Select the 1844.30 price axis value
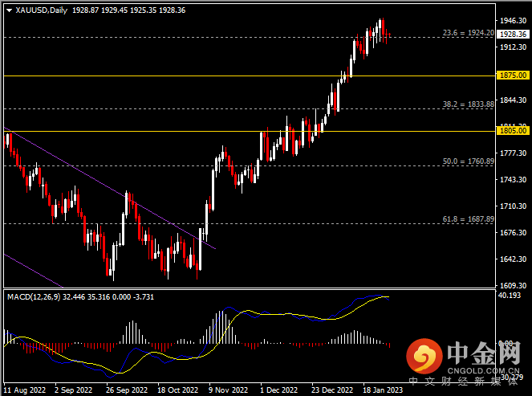Screen dimensions: 532x396 click(513, 100)
